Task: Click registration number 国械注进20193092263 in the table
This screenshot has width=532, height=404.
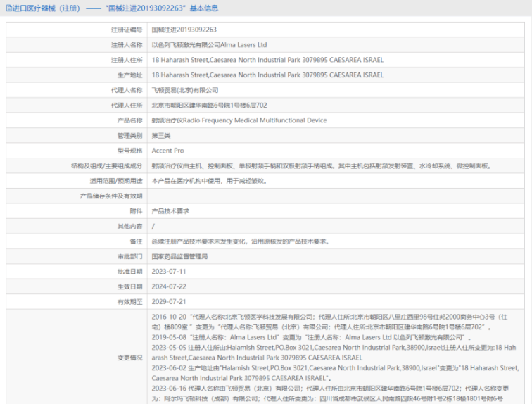Action: [184, 30]
